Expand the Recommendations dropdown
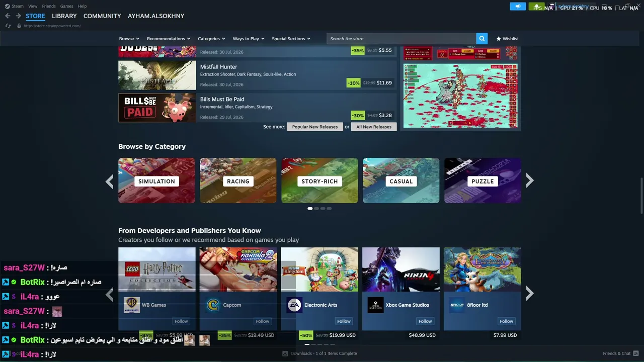 point(169,39)
